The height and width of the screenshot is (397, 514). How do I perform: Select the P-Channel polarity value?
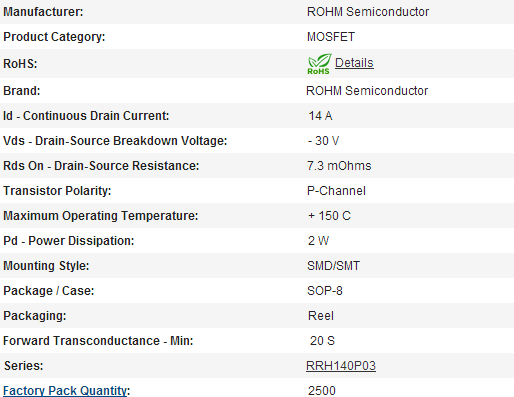pos(336,191)
